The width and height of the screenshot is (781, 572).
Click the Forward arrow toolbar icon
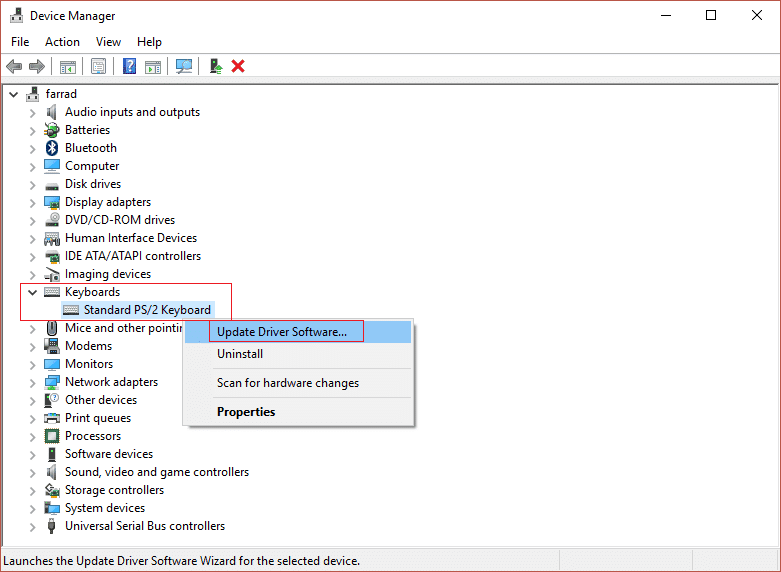(x=37, y=66)
